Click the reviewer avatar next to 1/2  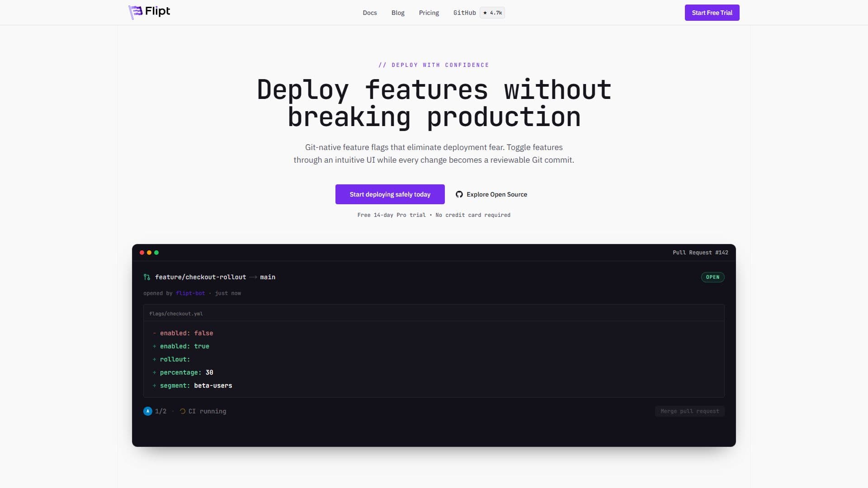[x=148, y=411]
